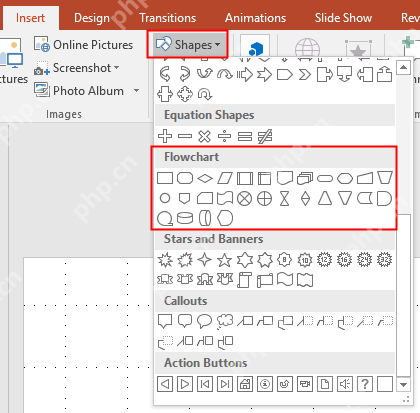Insert the Document action button
This screenshot has height=413, width=420.
325,384
